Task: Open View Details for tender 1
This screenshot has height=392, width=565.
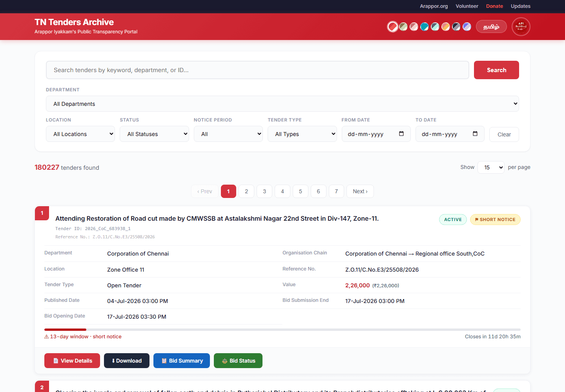Action: [x=72, y=361]
